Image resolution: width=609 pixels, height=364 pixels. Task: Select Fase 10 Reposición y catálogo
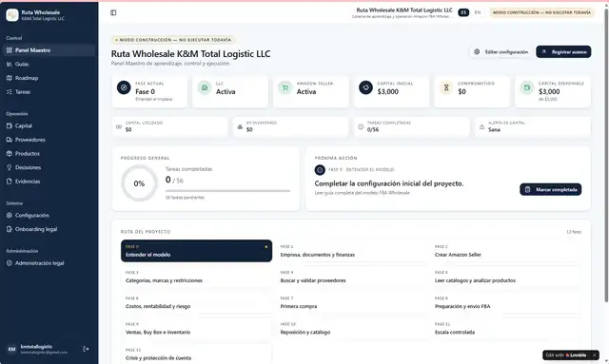351,328
